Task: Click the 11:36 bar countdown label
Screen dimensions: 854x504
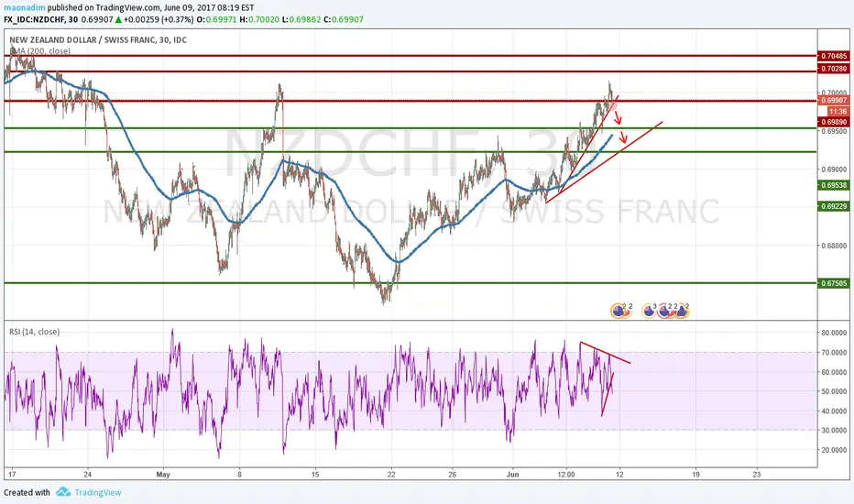Action: click(838, 111)
